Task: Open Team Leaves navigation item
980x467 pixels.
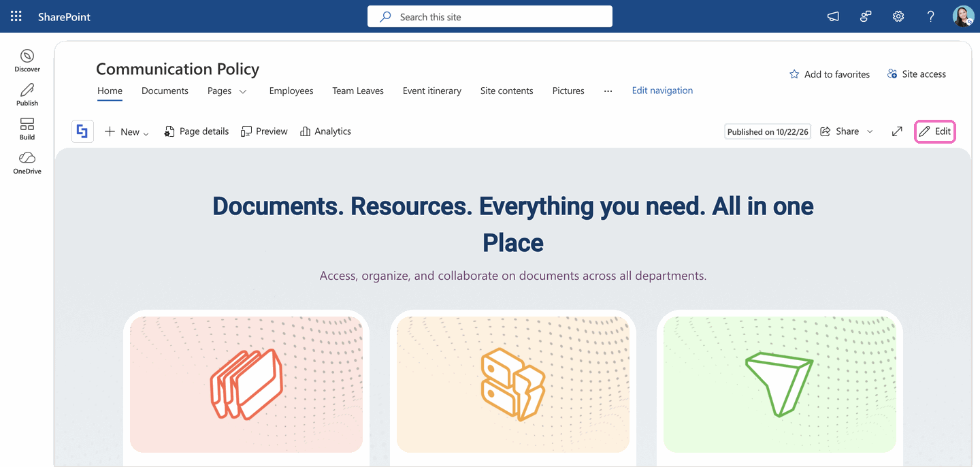Action: (358, 91)
